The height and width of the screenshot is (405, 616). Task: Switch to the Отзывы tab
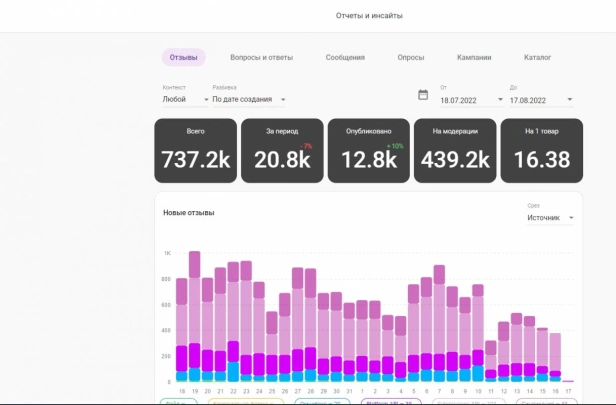[183, 57]
